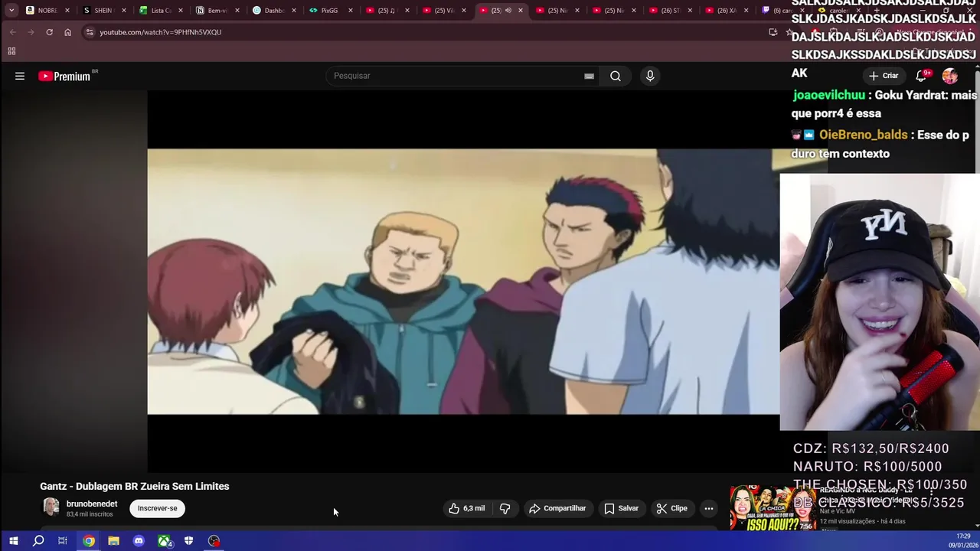980x551 pixels.
Task: Close the PixGG tab
Action: [351, 11]
